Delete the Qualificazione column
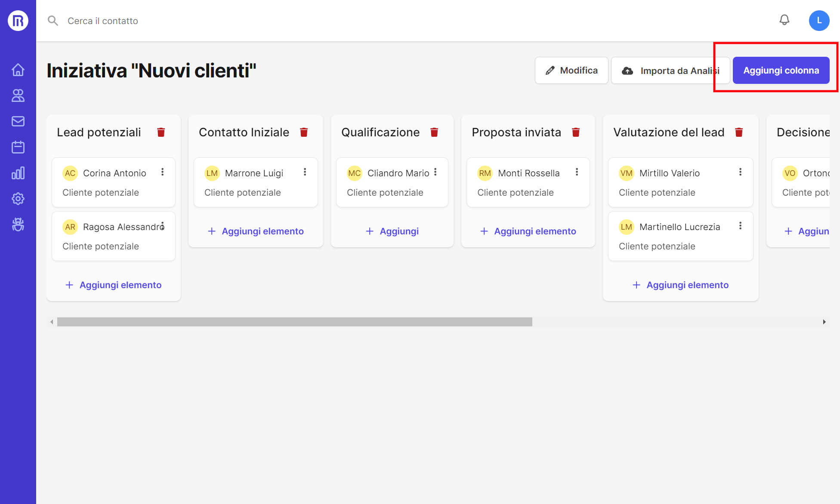The image size is (840, 504). click(x=434, y=132)
